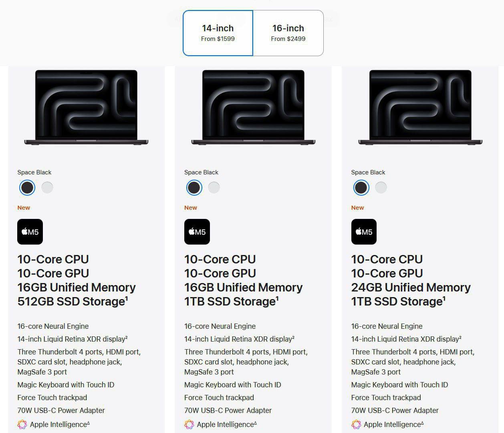Click the MacBook Pro image in the middle card
The width and height of the screenshot is (504, 433).
click(x=253, y=107)
